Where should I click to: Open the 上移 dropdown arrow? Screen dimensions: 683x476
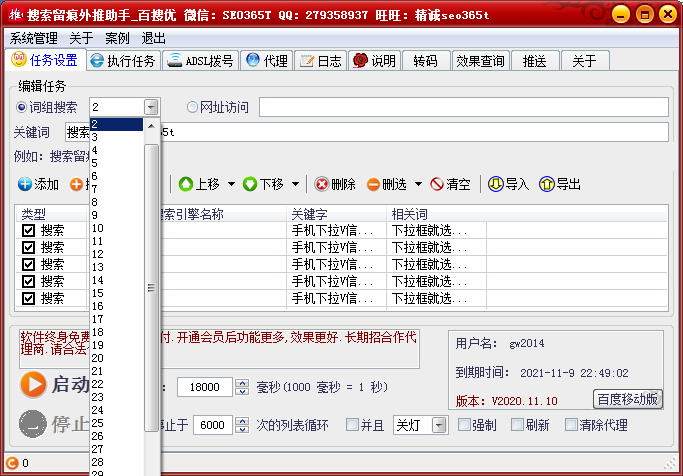coord(231,184)
